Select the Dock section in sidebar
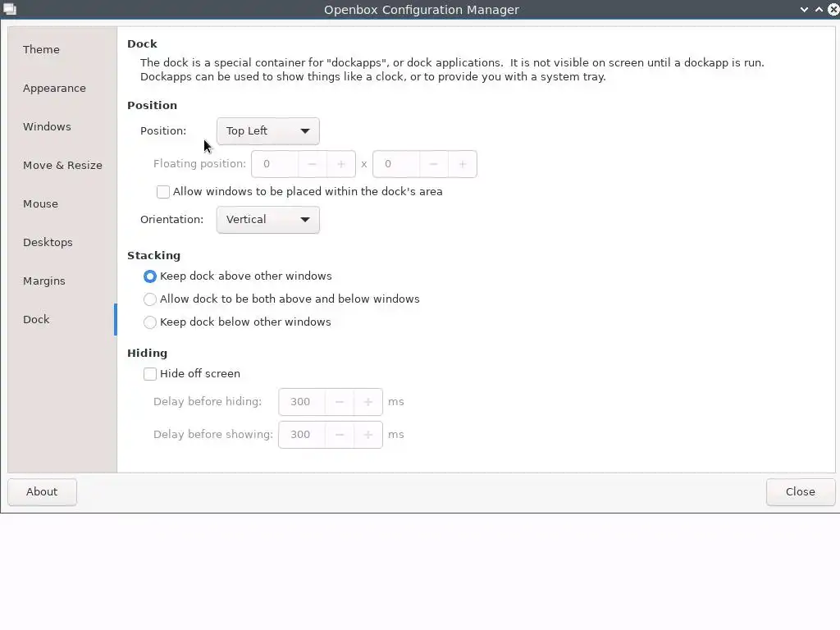840x630 pixels. [62, 319]
